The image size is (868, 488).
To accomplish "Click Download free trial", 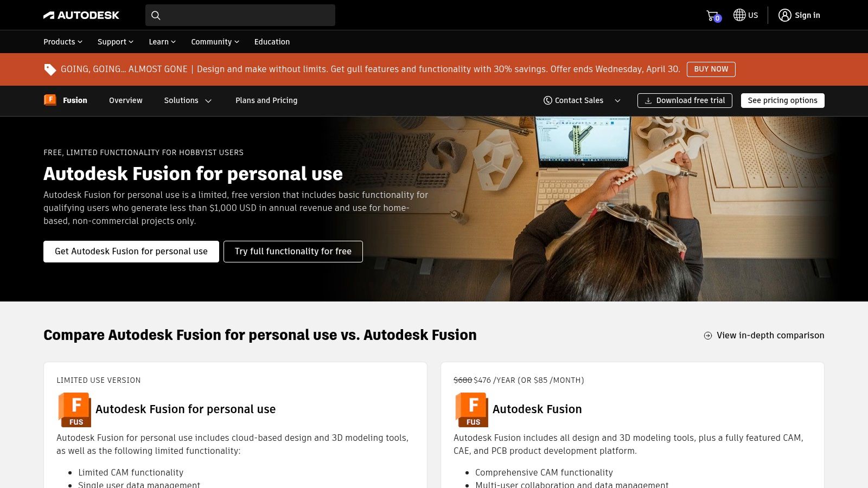I will point(685,100).
